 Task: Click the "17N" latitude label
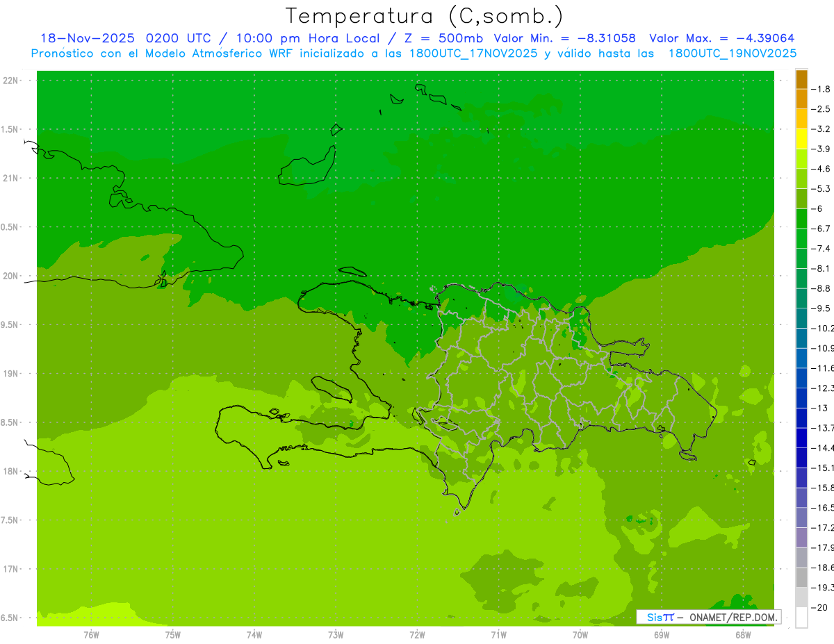coord(10,568)
